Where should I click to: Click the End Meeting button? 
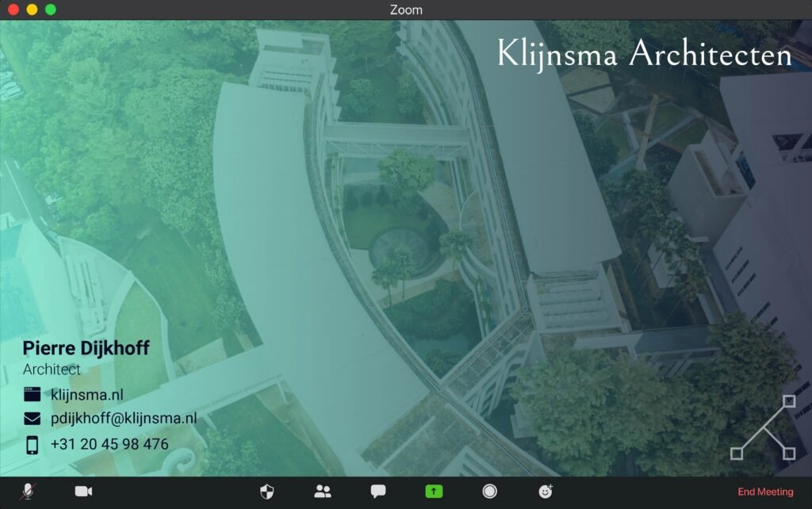(x=765, y=492)
